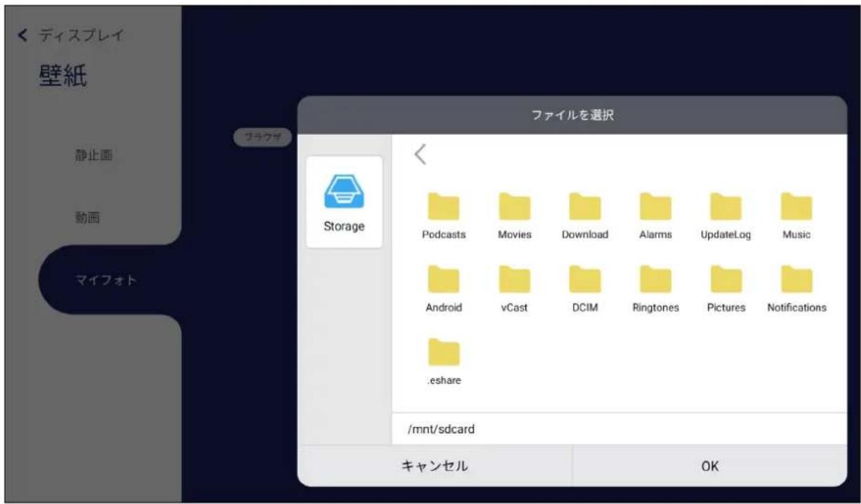Open the Podcasts folder
The image size is (861, 504).
pos(444,215)
